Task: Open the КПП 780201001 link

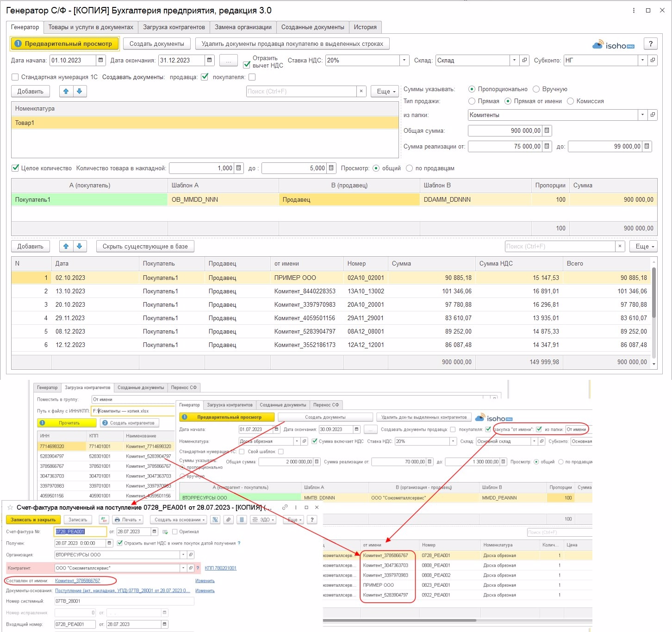Action: point(220,568)
